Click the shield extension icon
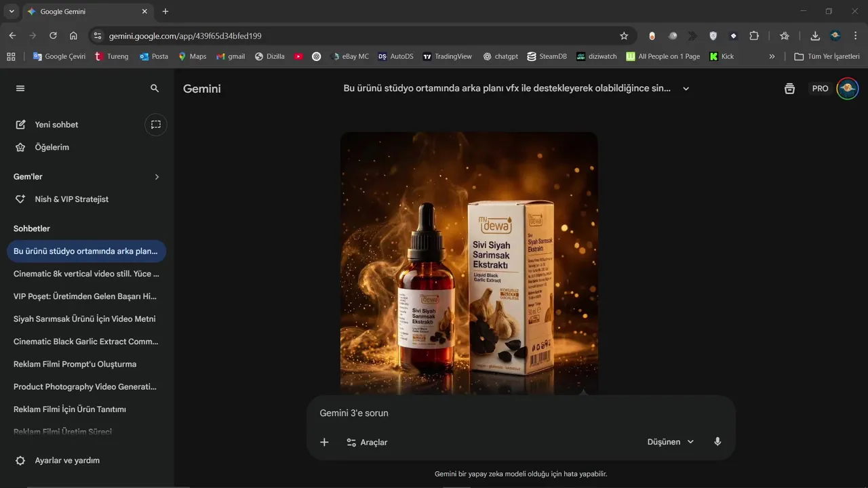Screen dimensions: 868x488 click(x=713, y=36)
